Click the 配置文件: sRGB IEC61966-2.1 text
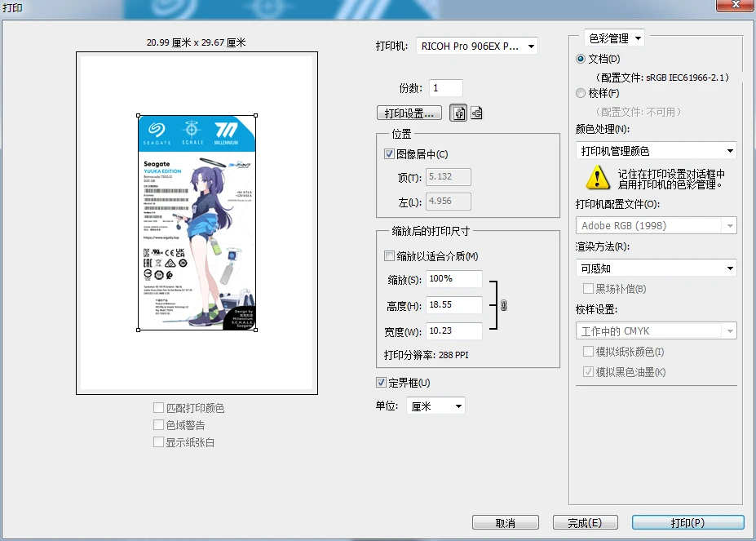The height and width of the screenshot is (541, 756). coord(662,78)
